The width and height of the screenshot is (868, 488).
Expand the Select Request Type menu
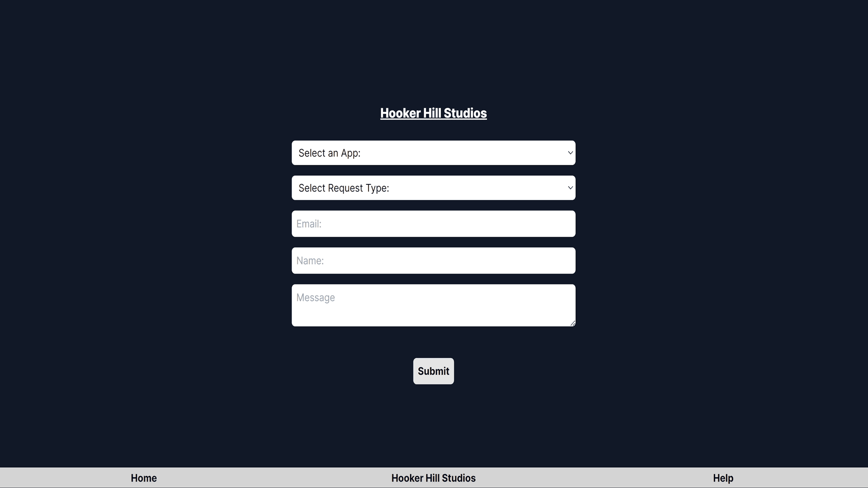434,188
